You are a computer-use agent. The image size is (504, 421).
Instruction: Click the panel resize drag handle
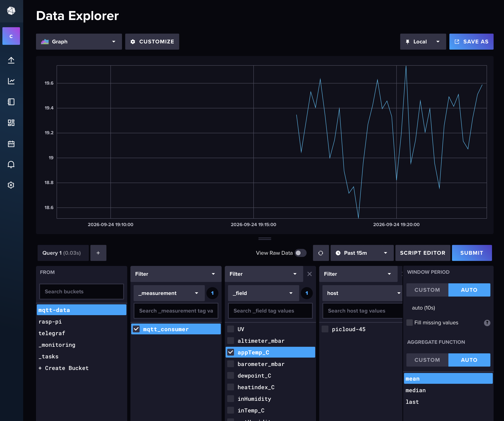coord(265,239)
